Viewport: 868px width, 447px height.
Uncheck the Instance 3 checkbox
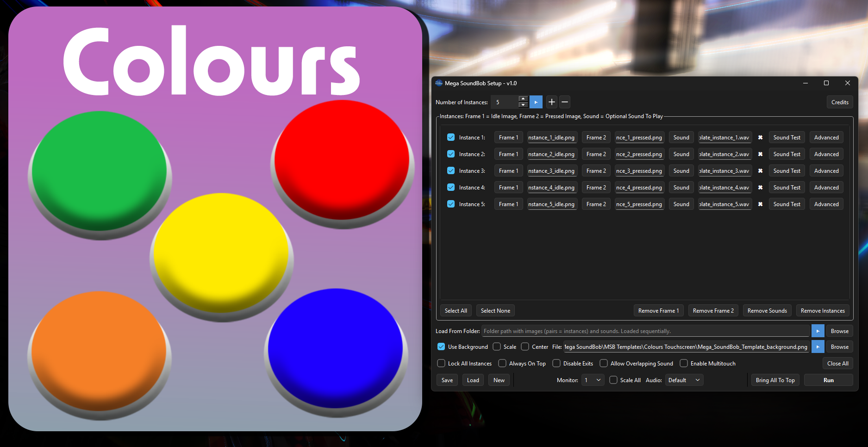451,171
